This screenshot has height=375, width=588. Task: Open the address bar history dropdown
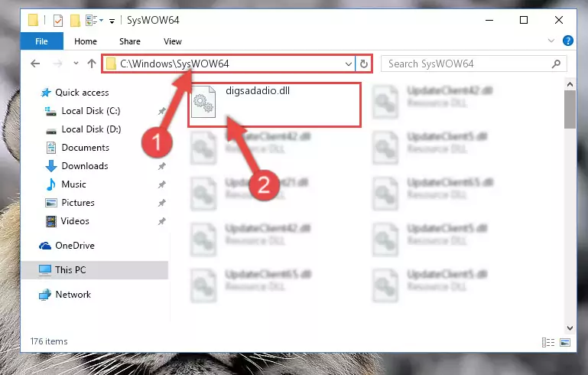(349, 64)
